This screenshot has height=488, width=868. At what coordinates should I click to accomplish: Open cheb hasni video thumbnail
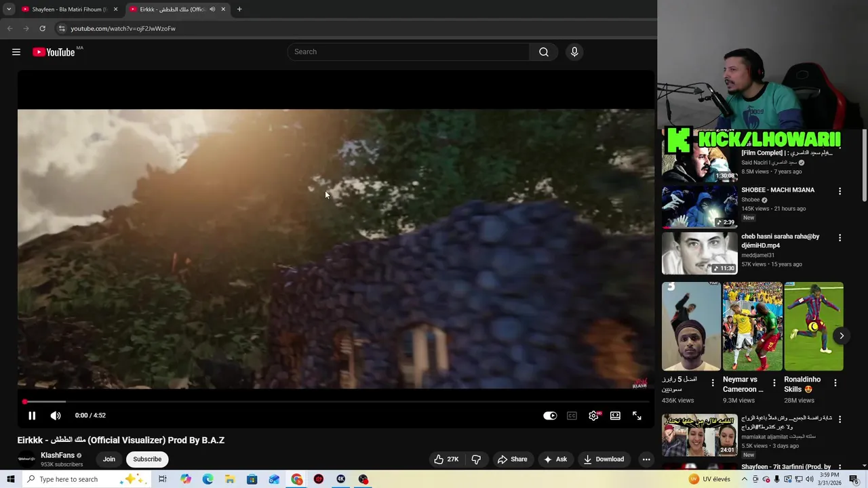point(699,253)
